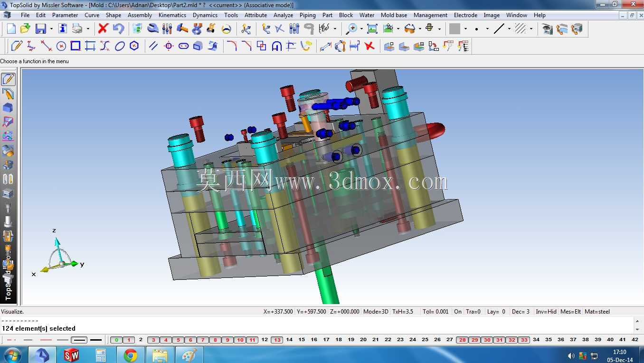Click the Zoom magnifier icon

coord(351,29)
